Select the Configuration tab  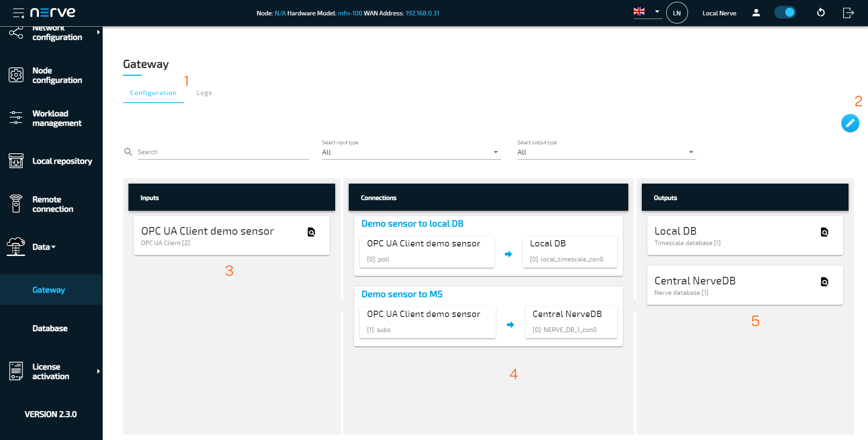[x=153, y=93]
